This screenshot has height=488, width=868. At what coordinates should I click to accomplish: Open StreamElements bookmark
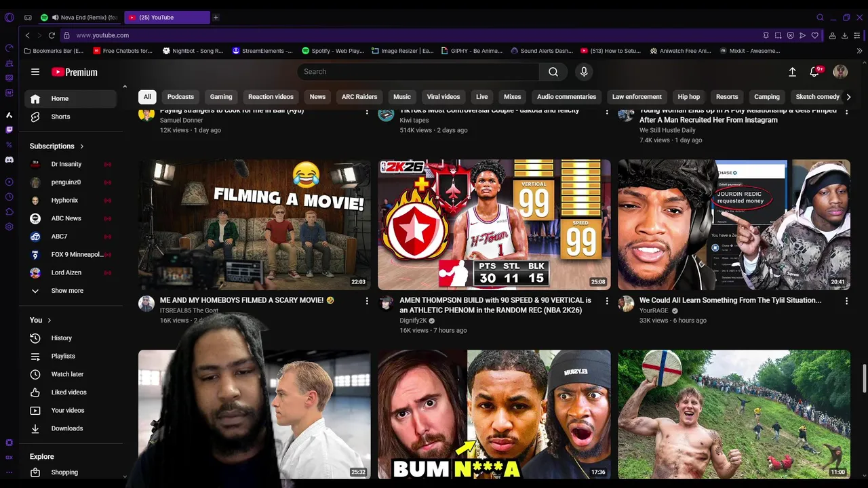[262, 51]
